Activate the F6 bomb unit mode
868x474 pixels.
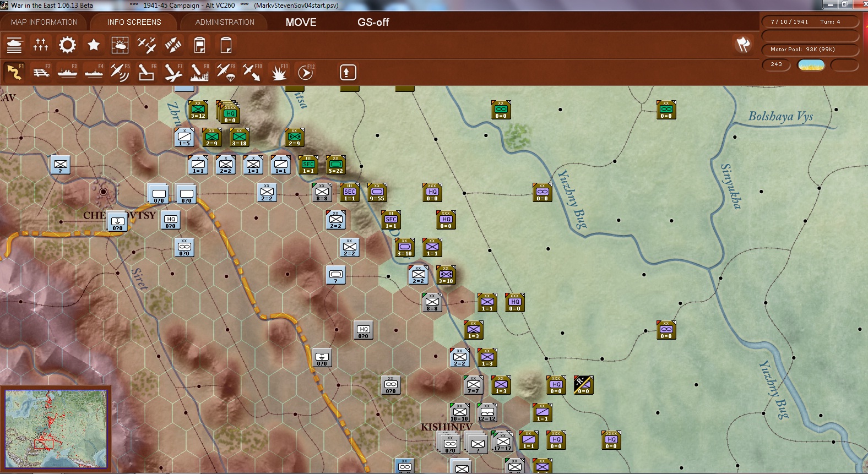pos(147,72)
